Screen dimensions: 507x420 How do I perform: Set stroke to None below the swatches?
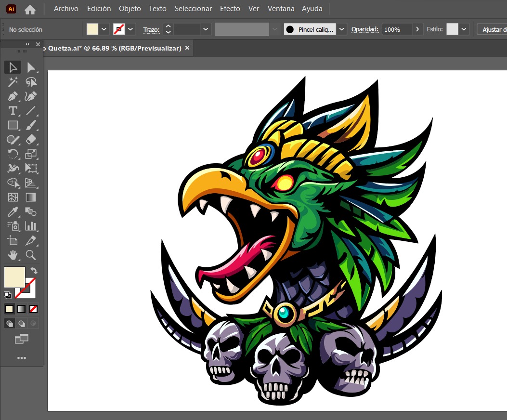pos(33,309)
